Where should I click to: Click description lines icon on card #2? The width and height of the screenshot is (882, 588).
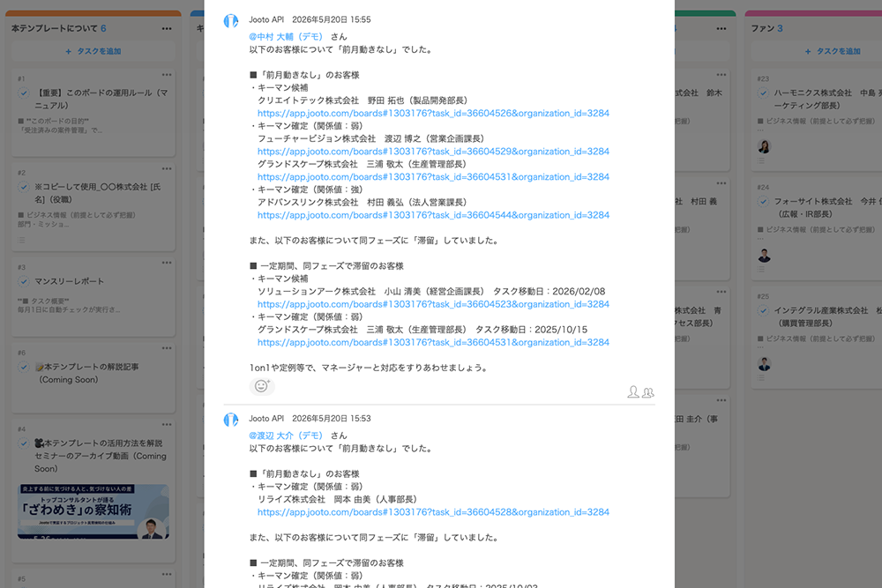click(x=21, y=240)
